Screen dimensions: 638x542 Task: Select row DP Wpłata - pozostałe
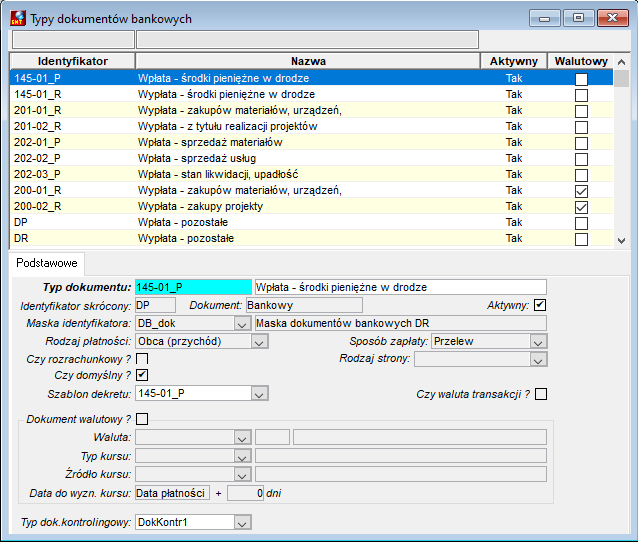(311, 222)
